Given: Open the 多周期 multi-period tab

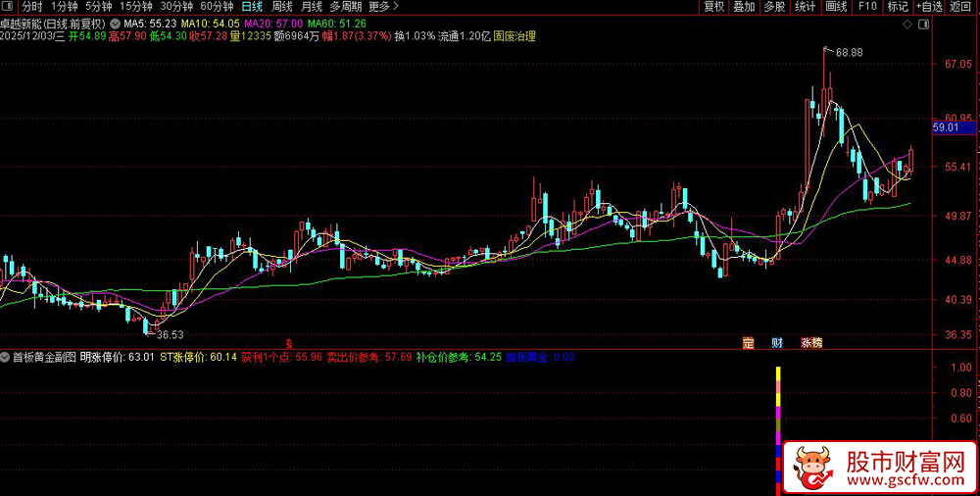Looking at the screenshot, I should (346, 7).
